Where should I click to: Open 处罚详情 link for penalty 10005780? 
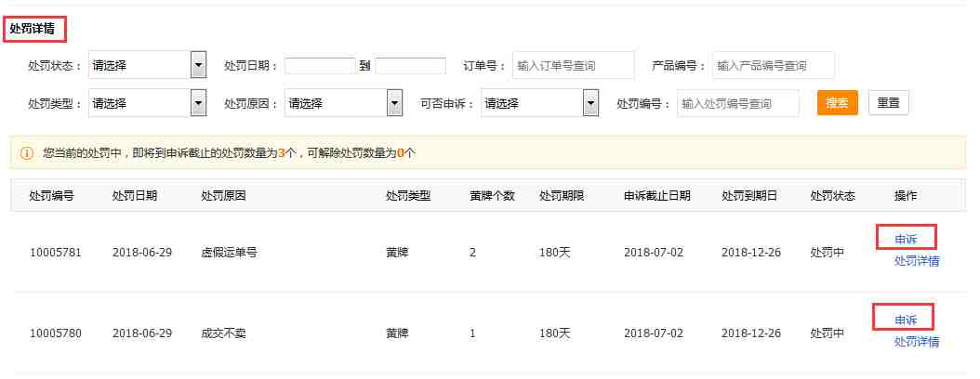(917, 342)
